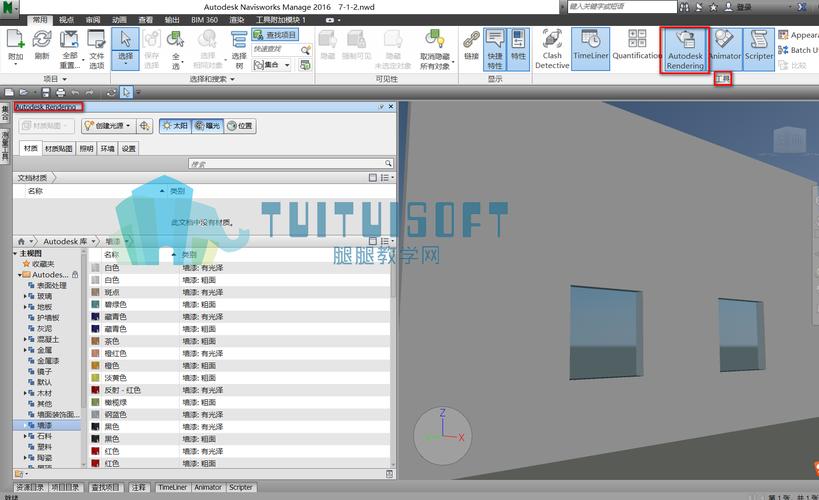Switch to the 视点 ribbon tab
Viewport: 819px width, 500px height.
pyautogui.click(x=66, y=19)
